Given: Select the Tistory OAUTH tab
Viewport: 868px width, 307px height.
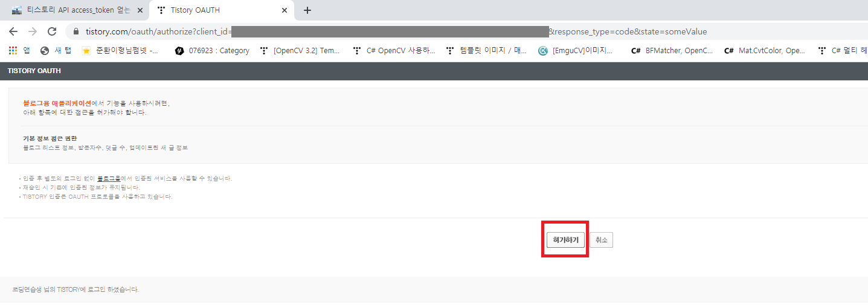Looking at the screenshot, I should click(x=222, y=10).
